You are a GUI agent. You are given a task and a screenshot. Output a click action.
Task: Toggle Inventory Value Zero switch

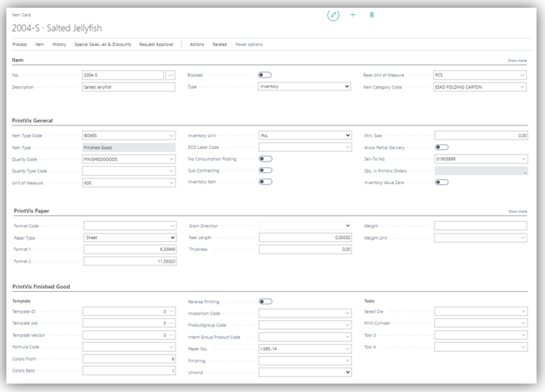(x=441, y=182)
